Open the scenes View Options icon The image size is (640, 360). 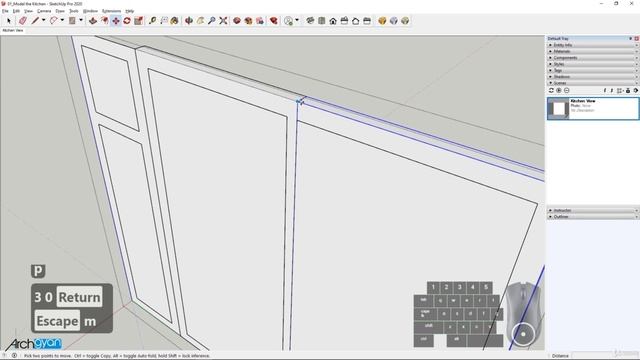pyautogui.click(x=620, y=91)
